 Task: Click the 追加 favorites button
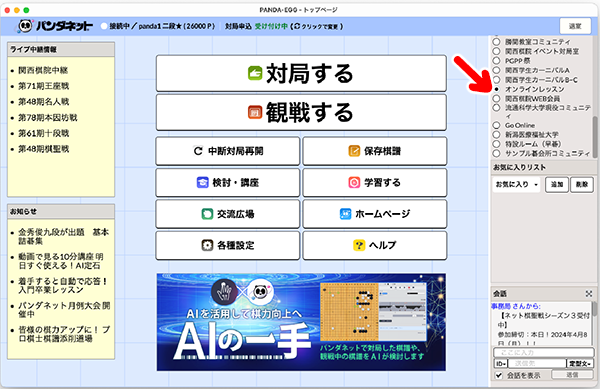click(x=557, y=185)
